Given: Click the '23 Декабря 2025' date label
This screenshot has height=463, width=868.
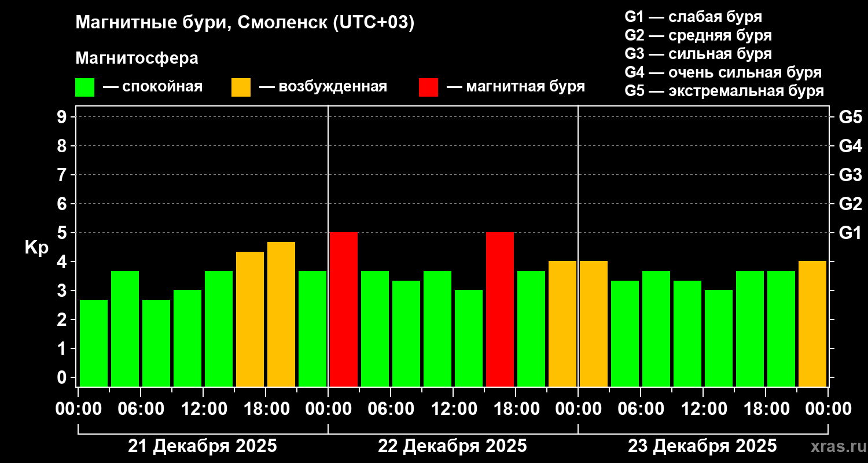Looking at the screenshot, I should [703, 446].
